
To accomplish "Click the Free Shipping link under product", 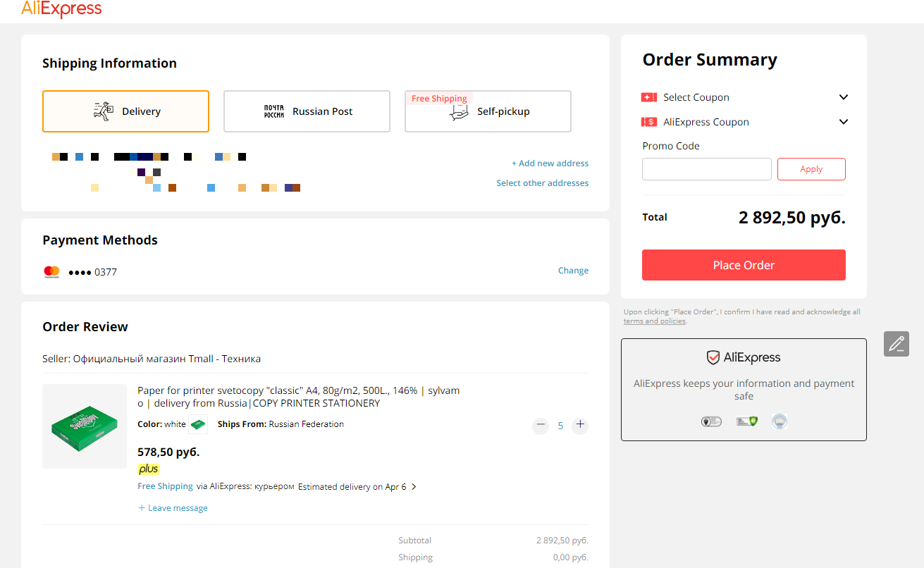I will [x=165, y=486].
